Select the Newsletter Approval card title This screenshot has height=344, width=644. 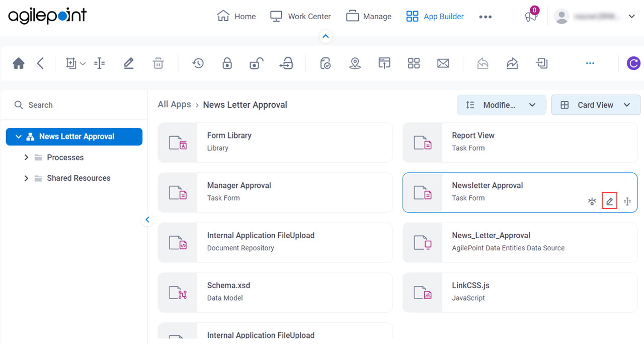click(488, 185)
